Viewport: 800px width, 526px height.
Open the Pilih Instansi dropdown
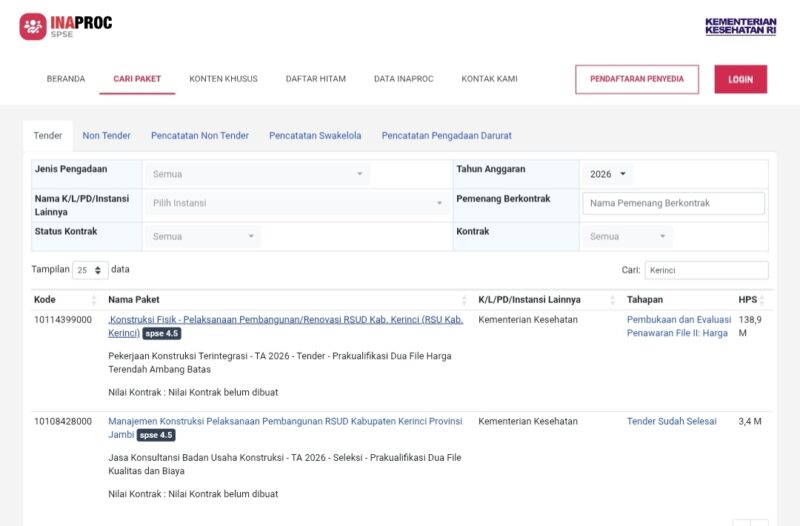pos(297,203)
